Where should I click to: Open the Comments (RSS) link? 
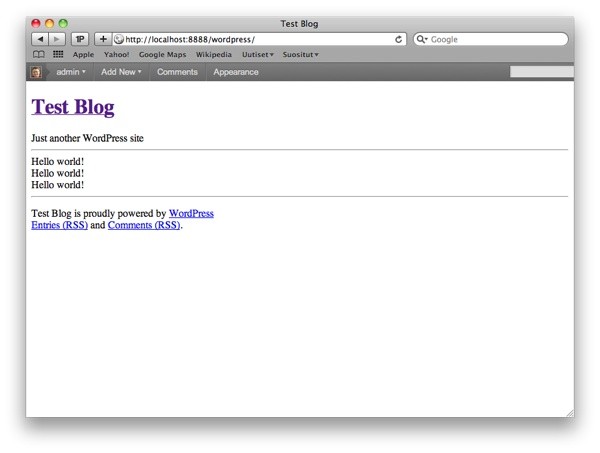pyautogui.click(x=144, y=225)
